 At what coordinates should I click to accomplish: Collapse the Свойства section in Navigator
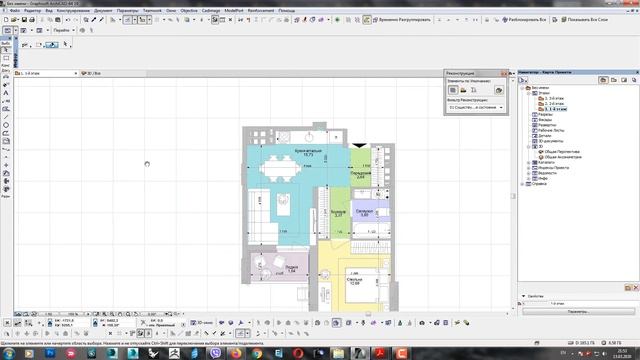[524, 296]
